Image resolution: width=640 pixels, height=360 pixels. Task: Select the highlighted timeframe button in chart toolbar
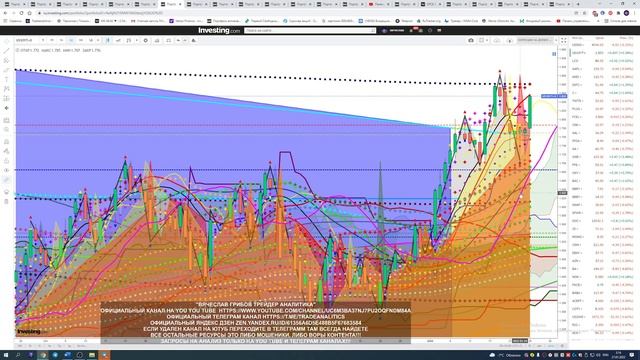tap(71, 40)
